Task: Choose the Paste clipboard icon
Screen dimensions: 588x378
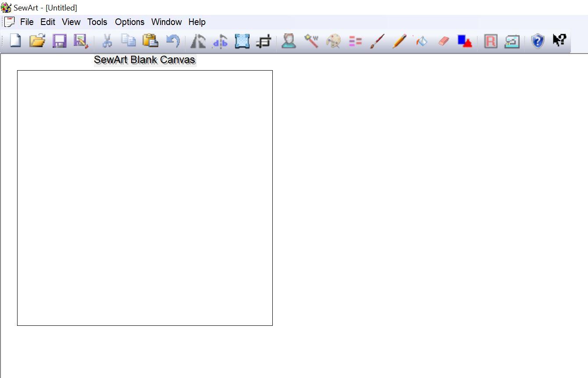Action: (x=150, y=41)
